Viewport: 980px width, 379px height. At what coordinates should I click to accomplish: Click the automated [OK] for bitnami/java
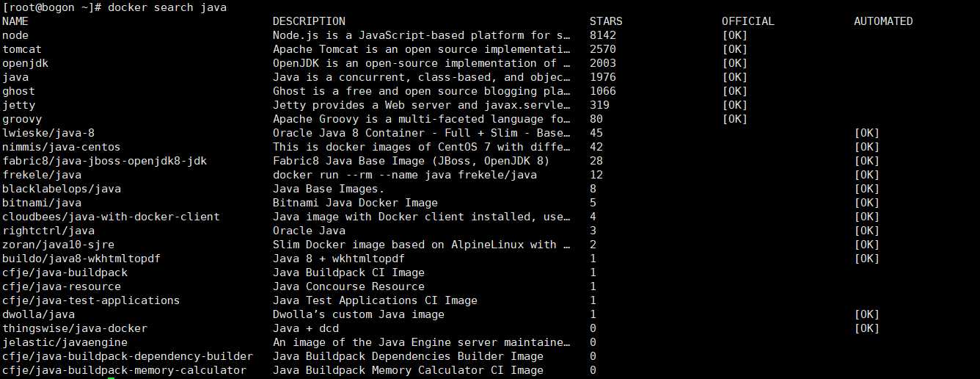click(x=867, y=203)
